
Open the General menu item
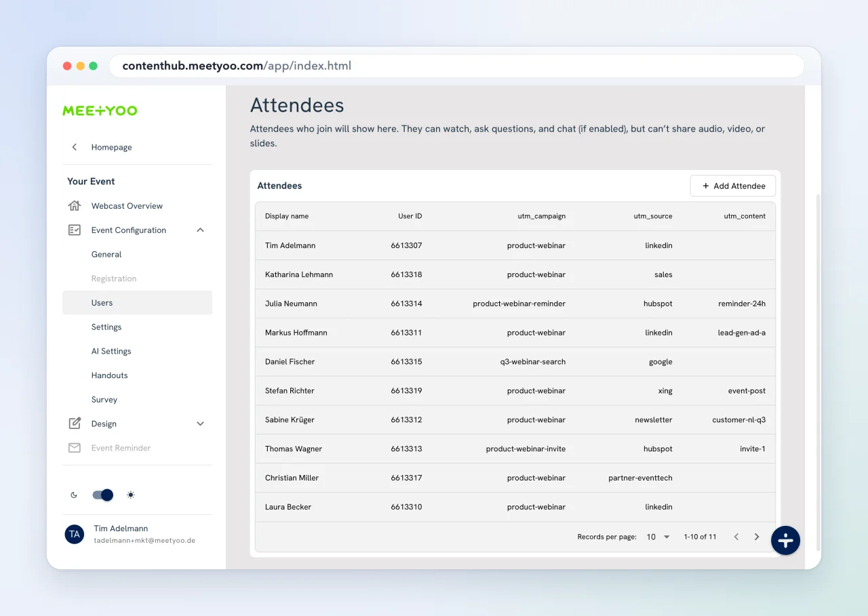point(106,254)
